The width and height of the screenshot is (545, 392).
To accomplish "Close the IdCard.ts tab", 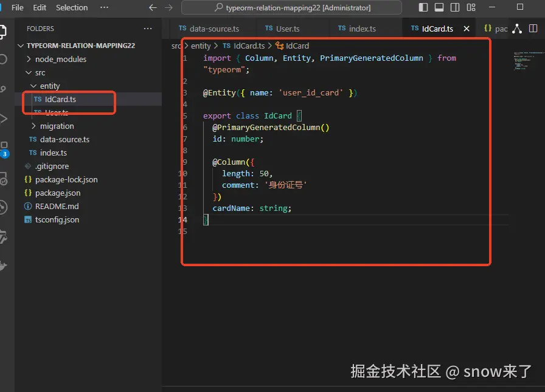I will pyautogui.click(x=467, y=29).
